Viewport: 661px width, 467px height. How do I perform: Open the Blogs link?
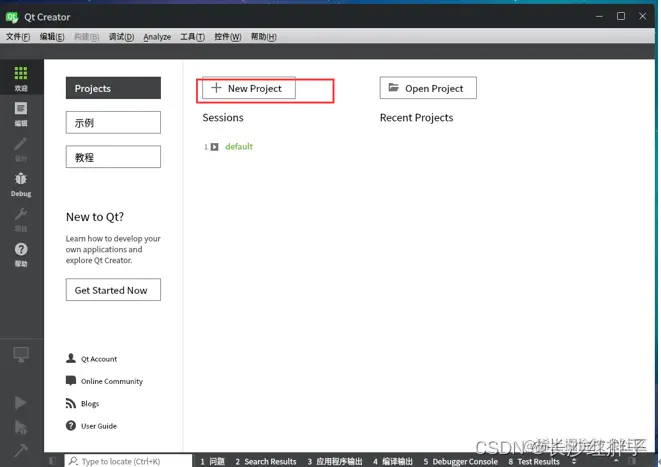[90, 404]
